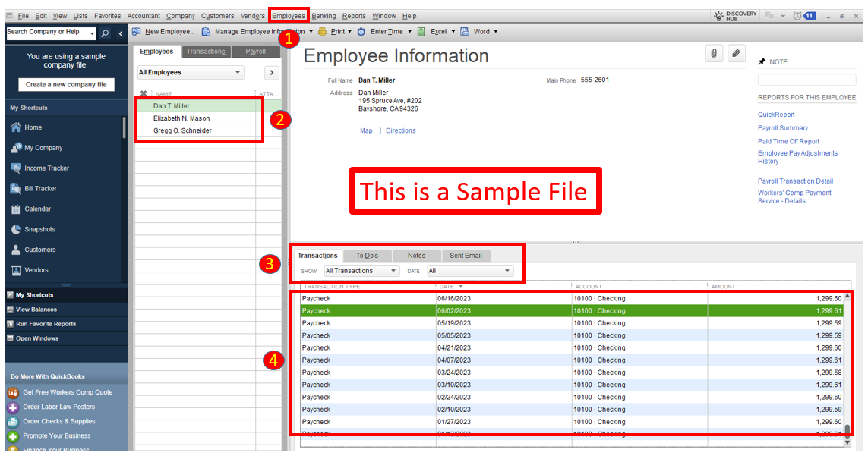Open the Discovery Hub

(x=735, y=16)
